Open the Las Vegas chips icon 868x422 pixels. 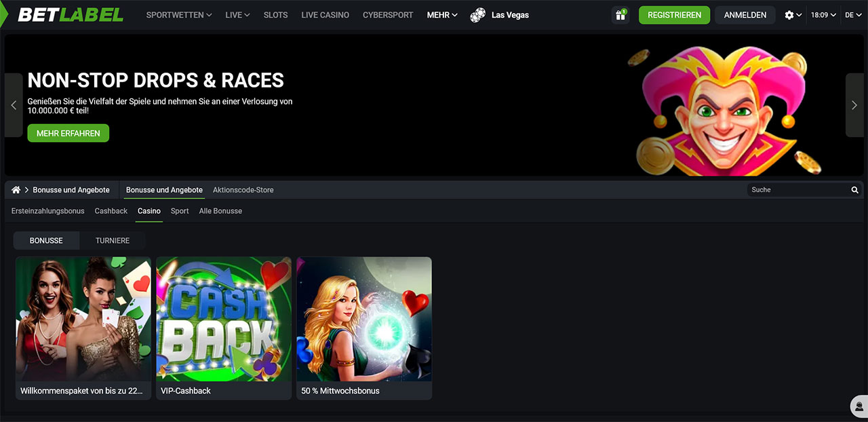pyautogui.click(x=478, y=15)
